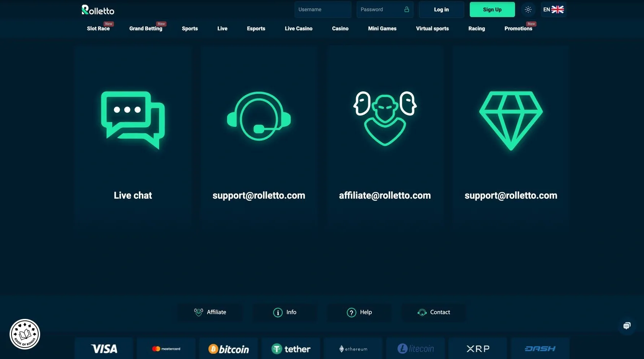Click the affiliate@rolletto.com email link
Image resolution: width=644 pixels, height=359 pixels.
click(x=385, y=195)
